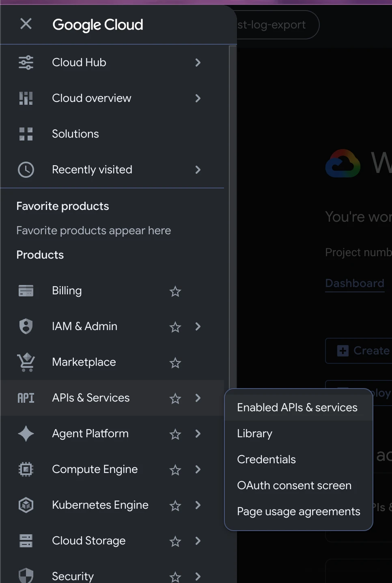This screenshot has width=392, height=583.
Task: Star Kubernetes Engine as a favorite
Action: 175,506
